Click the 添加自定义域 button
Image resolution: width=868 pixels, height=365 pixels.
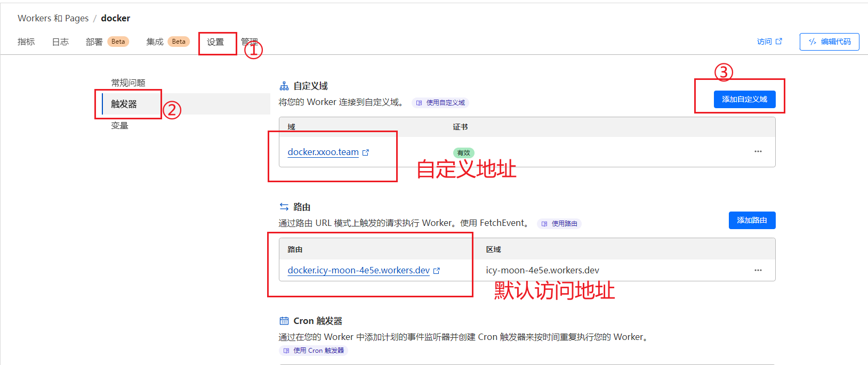pyautogui.click(x=744, y=99)
